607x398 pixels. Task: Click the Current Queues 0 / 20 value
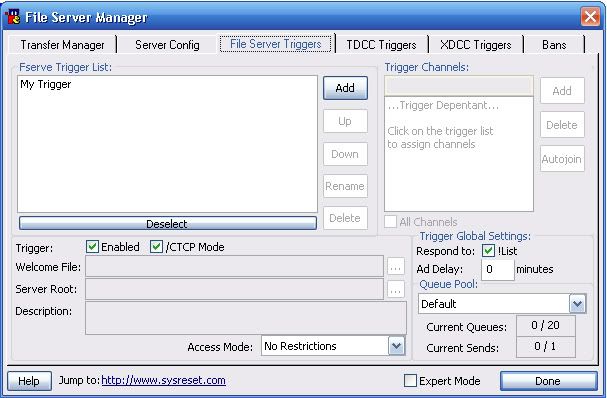click(x=545, y=326)
